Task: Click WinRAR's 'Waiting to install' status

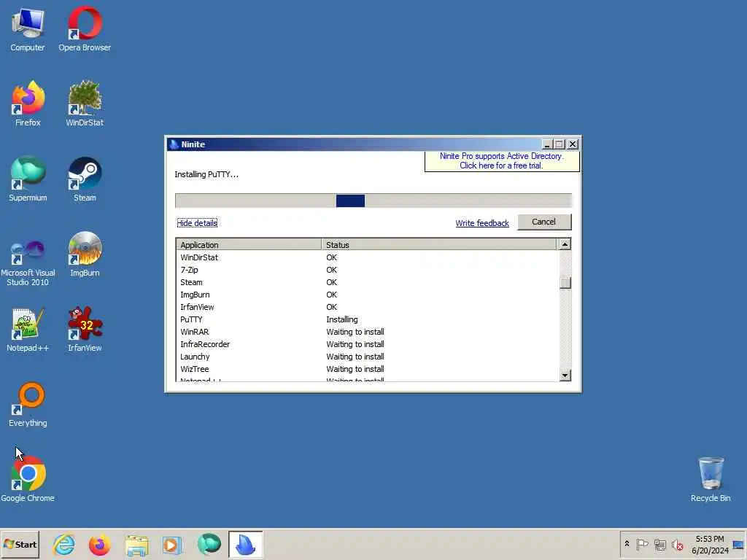Action: click(355, 332)
